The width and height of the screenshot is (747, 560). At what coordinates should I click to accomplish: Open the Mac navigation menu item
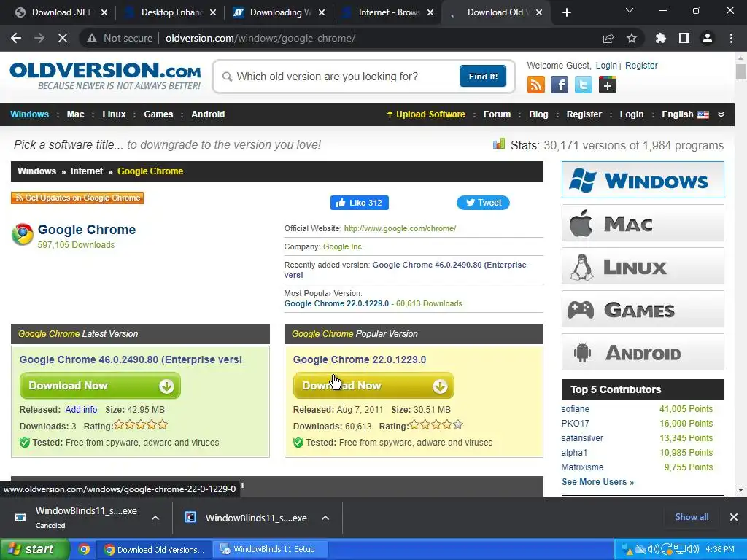[75, 114]
